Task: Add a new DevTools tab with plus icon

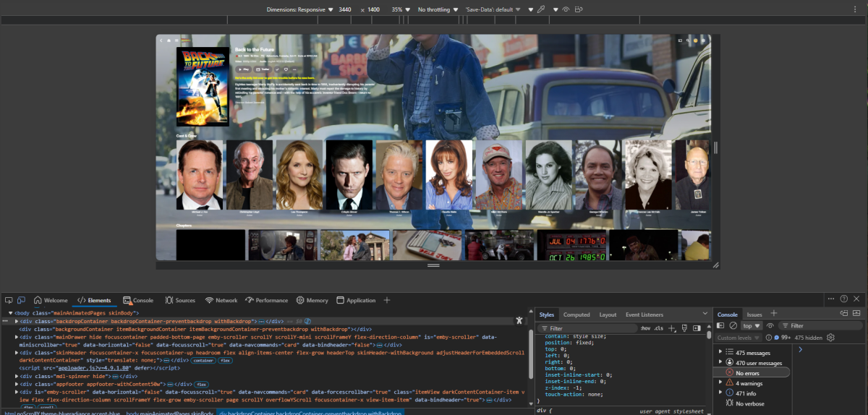Action: point(386,300)
